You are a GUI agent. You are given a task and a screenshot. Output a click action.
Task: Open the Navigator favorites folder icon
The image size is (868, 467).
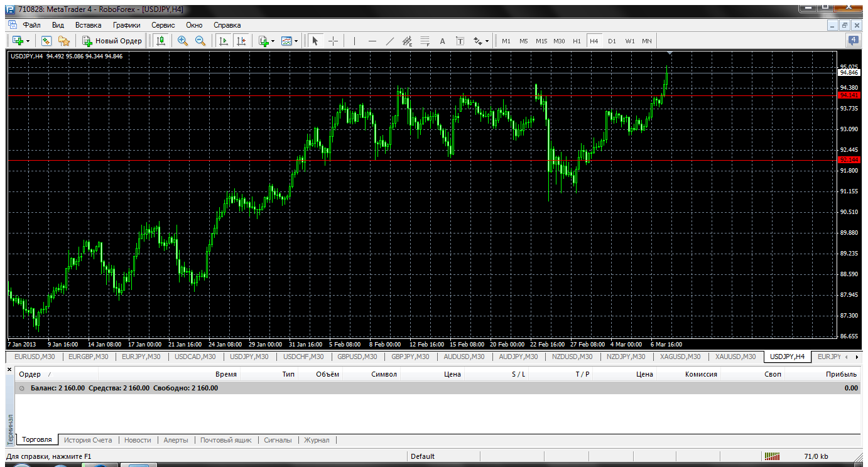(63, 41)
